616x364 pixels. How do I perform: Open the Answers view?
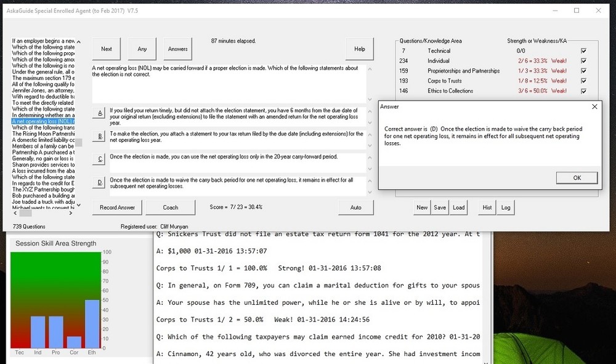click(178, 49)
